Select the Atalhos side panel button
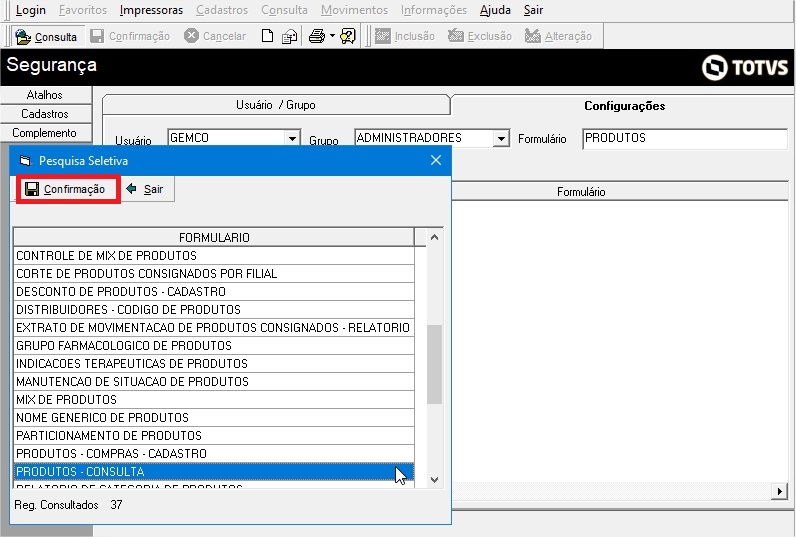 [x=45, y=95]
